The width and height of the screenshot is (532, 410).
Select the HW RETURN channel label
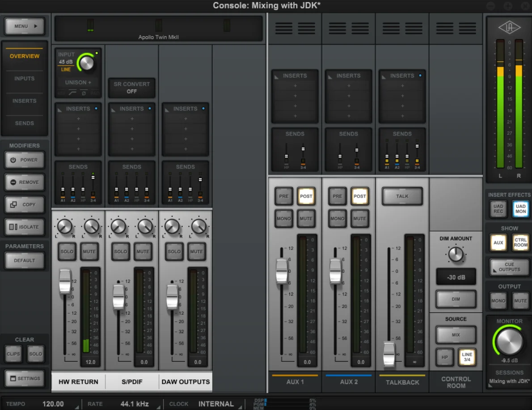point(78,382)
